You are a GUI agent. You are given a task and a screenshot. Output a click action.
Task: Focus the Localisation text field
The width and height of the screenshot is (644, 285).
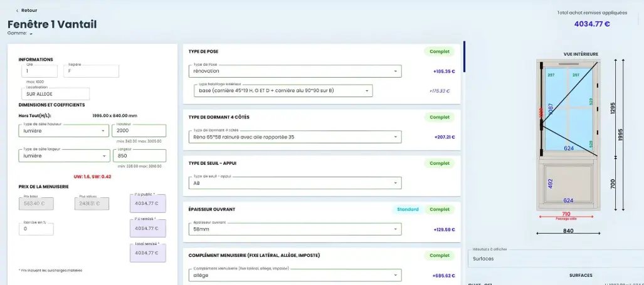tap(54, 94)
